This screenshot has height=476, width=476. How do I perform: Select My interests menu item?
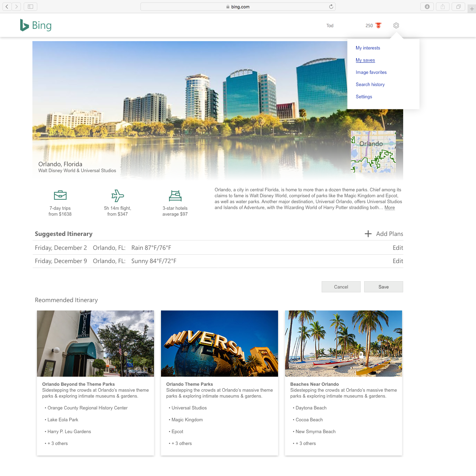[x=368, y=48]
